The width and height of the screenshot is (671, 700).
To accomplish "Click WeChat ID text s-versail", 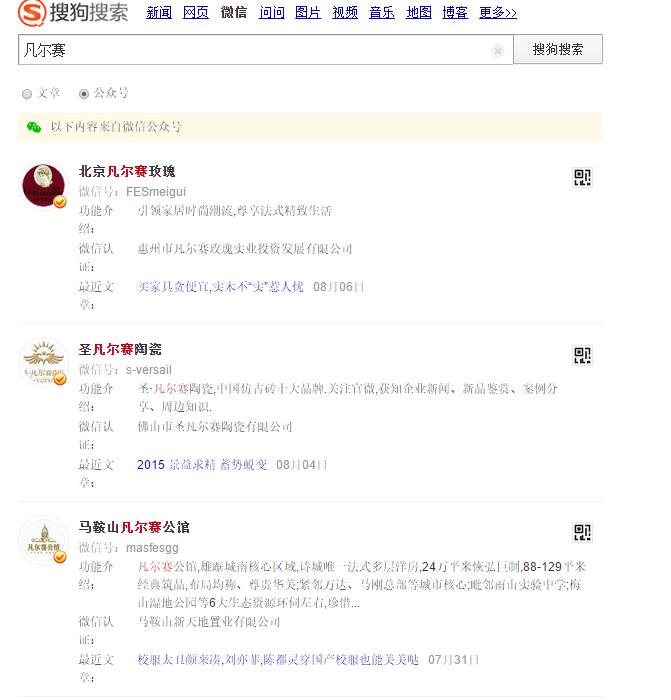I will point(149,370).
